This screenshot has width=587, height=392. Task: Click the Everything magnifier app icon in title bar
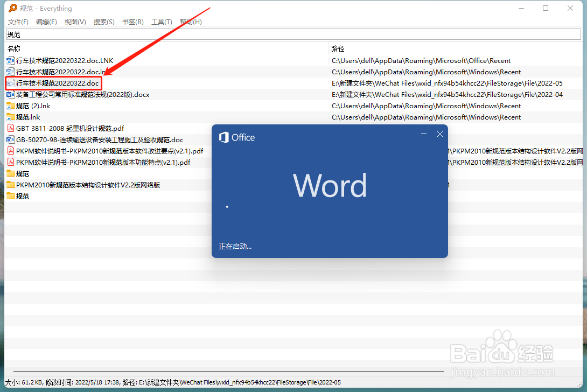13,8
